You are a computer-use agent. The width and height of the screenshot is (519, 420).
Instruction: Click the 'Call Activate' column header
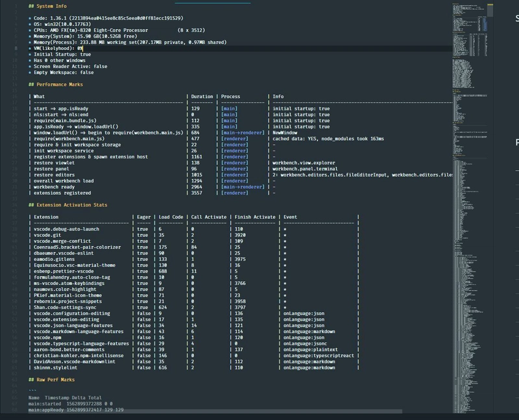(x=209, y=217)
